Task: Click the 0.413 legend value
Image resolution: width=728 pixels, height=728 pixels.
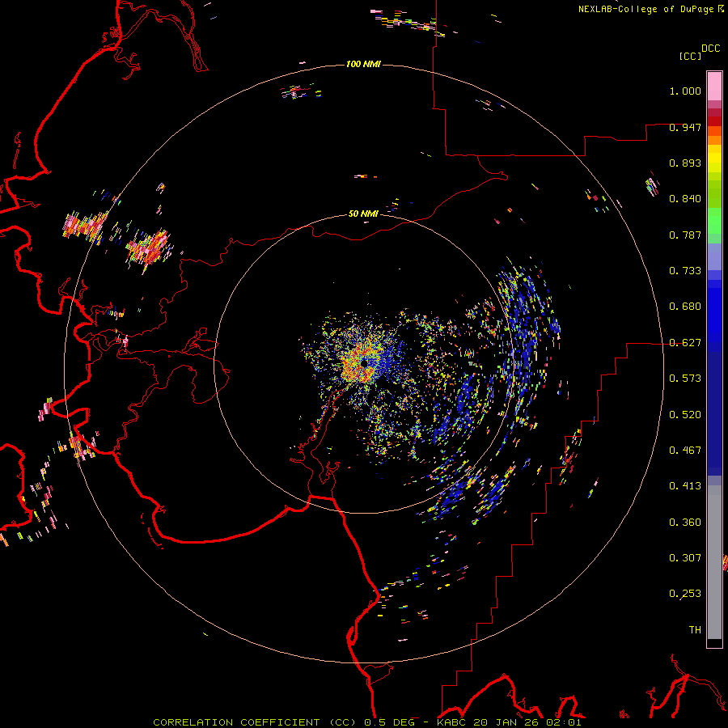Action: click(x=685, y=486)
